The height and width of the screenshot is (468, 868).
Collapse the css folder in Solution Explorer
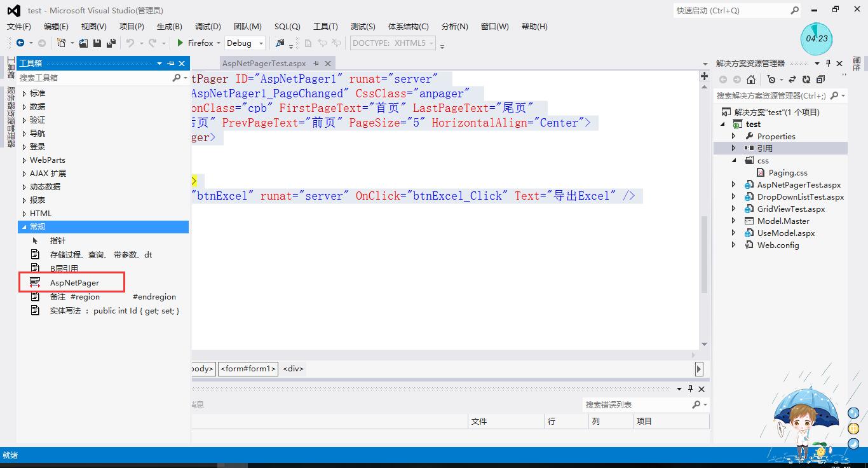coord(733,160)
